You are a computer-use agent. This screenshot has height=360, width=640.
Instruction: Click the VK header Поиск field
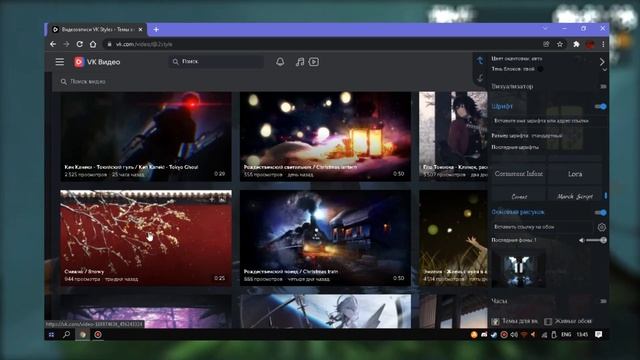(216, 62)
